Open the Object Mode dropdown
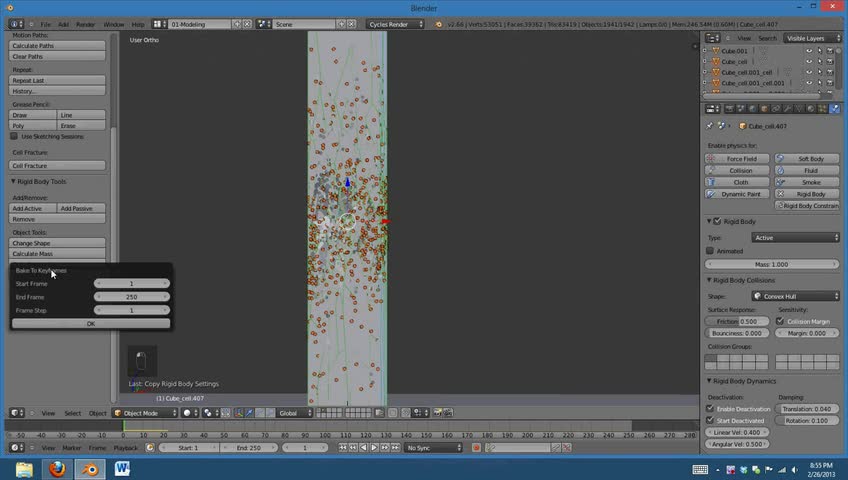Screen dimensions: 848x480 click(x=145, y=413)
